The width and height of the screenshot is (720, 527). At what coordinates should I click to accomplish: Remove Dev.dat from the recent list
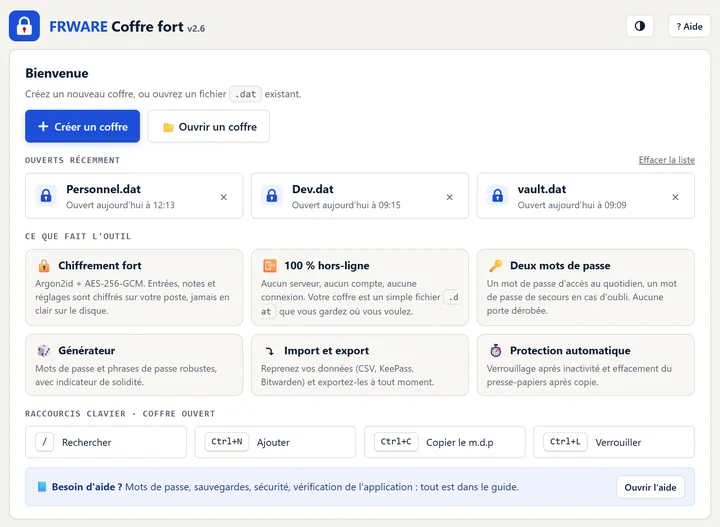tap(450, 197)
